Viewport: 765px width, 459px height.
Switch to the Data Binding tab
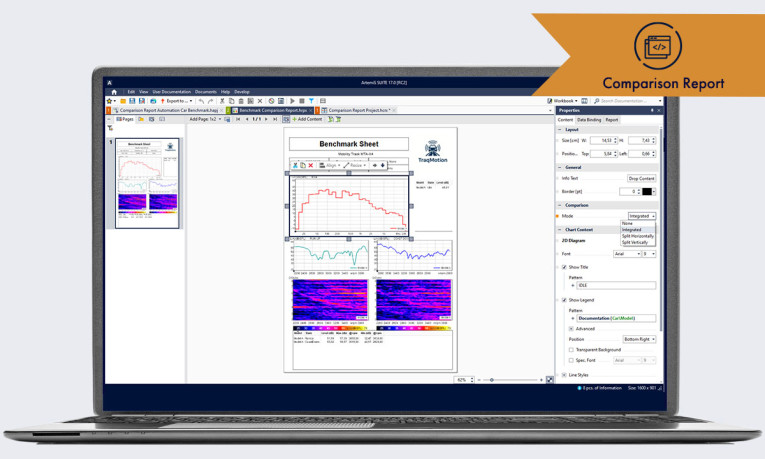589,119
